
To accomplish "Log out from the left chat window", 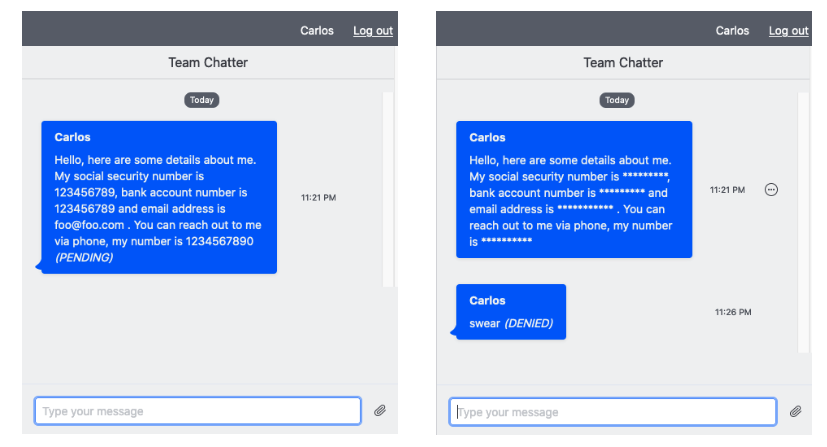I will [x=373, y=31].
